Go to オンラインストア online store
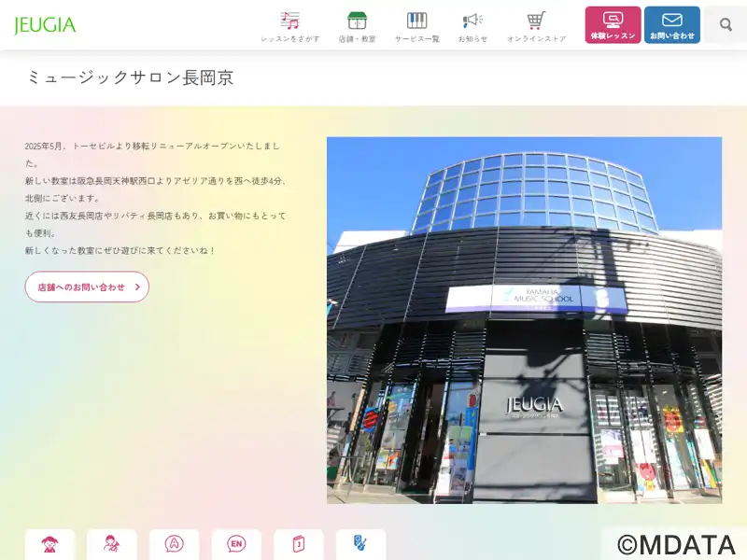 click(536, 27)
